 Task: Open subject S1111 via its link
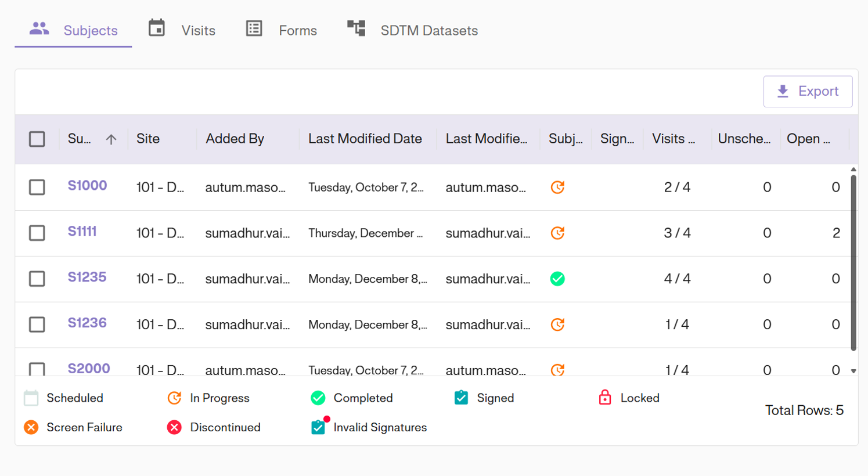82,233
